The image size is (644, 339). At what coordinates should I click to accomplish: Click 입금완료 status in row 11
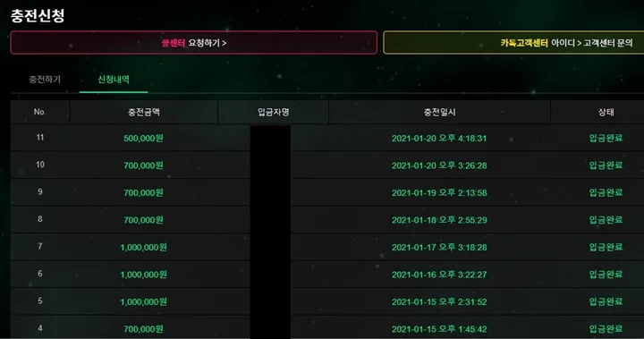pos(606,138)
